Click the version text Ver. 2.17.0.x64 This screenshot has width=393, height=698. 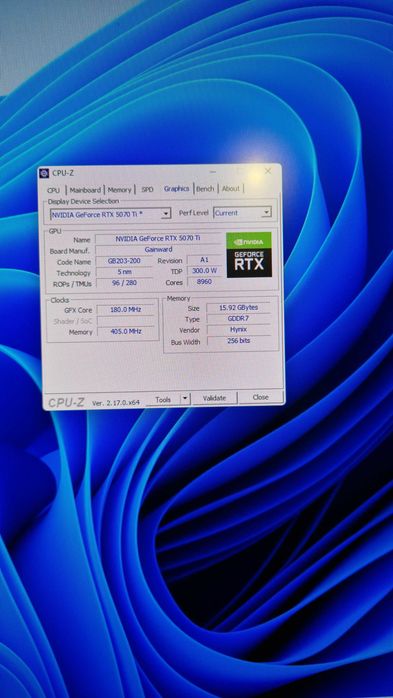[116, 402]
